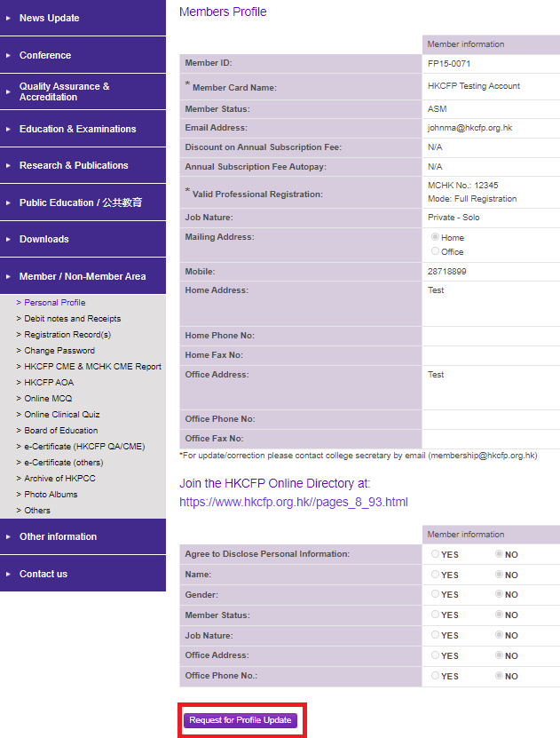The image size is (560, 738).
Task: Open Board of Education page
Action: (60, 431)
